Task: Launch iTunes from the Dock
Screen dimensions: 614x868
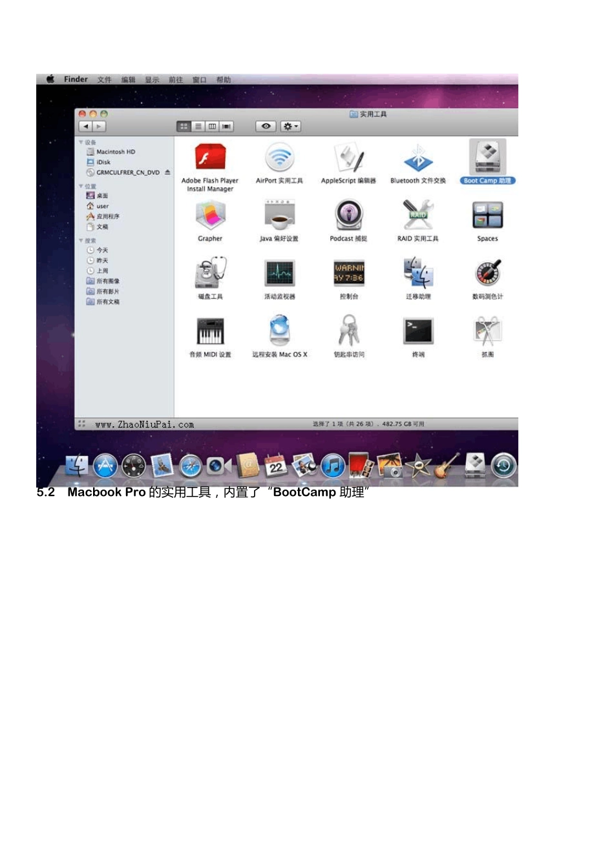Action: tap(332, 466)
